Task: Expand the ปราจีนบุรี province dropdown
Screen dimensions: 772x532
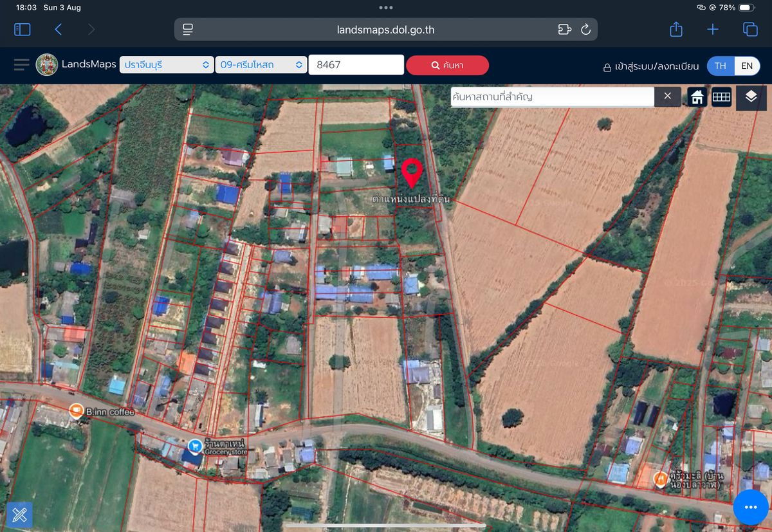Action: 167,65
